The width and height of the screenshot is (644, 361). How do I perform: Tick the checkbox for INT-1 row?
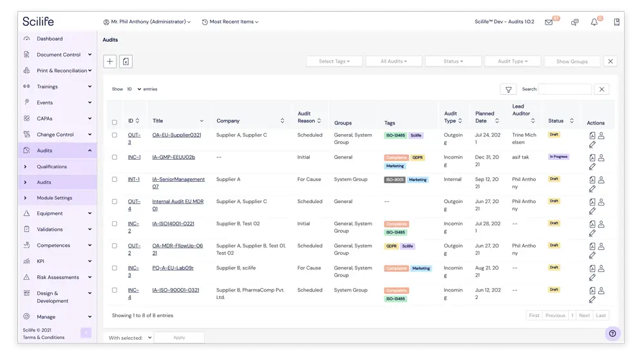[x=115, y=179]
